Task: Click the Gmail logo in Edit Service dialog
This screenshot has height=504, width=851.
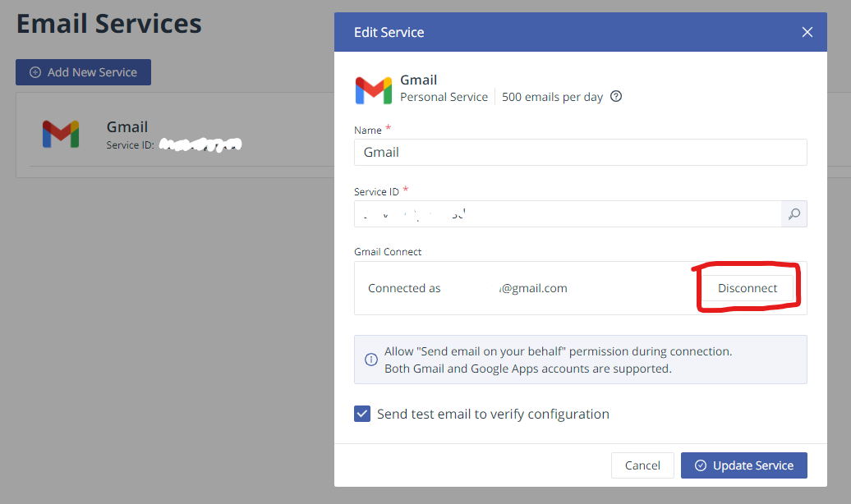Action: pos(374,90)
